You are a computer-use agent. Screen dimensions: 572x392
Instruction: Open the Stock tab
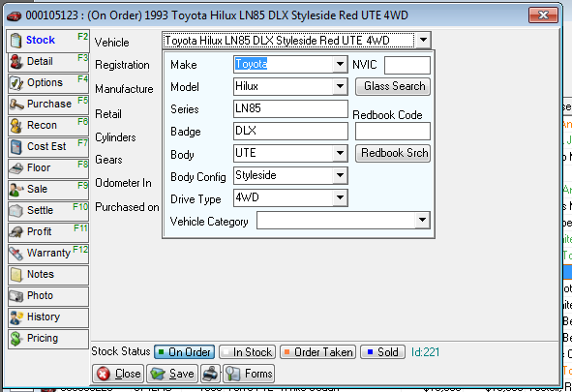tap(47, 41)
